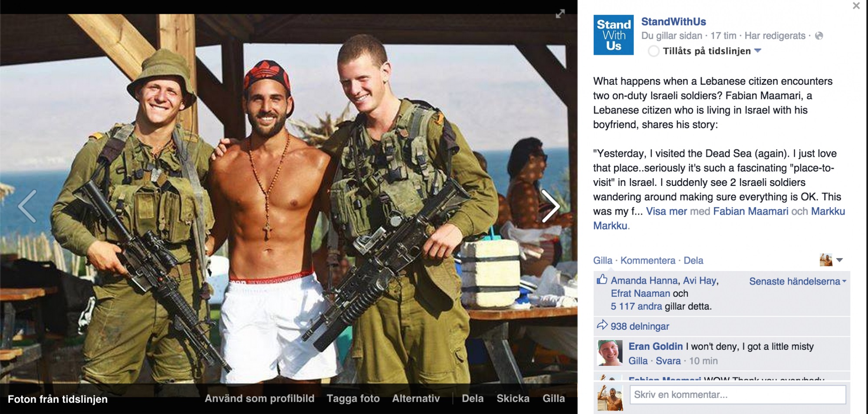This screenshot has width=868, height=414.
Task: Select Tagga foto in the bottom bar
Action: coord(353,398)
